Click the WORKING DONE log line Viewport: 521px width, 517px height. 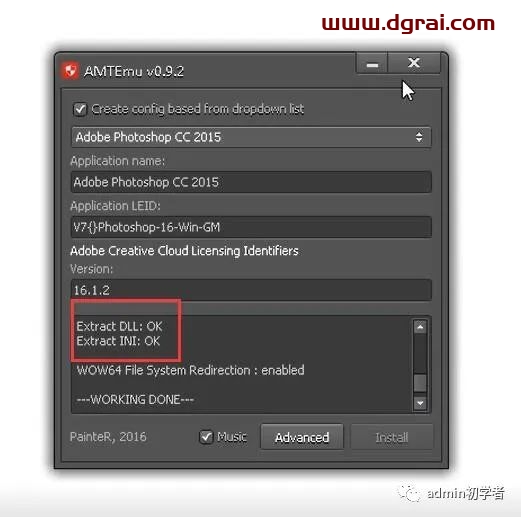135,399
